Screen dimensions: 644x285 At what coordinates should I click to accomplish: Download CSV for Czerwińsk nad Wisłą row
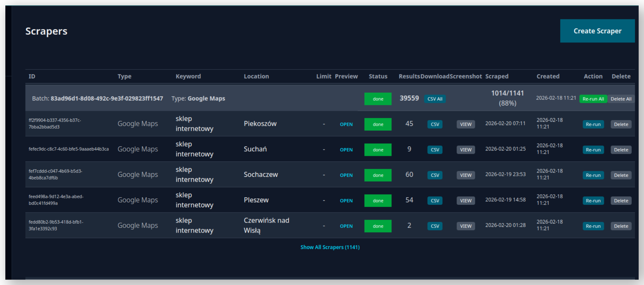pos(435,226)
